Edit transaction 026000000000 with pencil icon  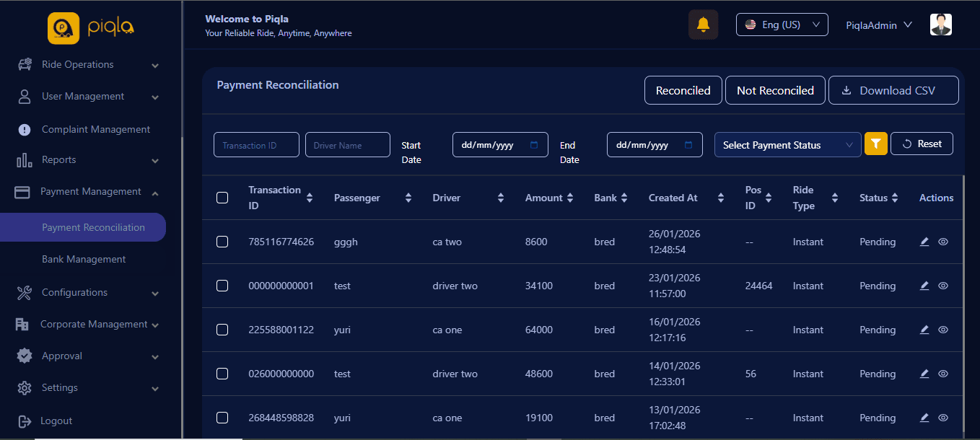click(924, 374)
